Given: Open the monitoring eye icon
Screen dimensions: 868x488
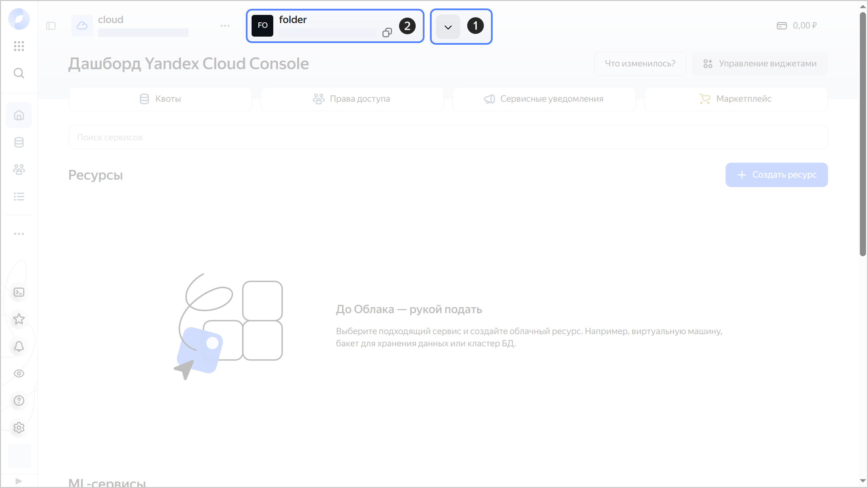Looking at the screenshot, I should [19, 373].
